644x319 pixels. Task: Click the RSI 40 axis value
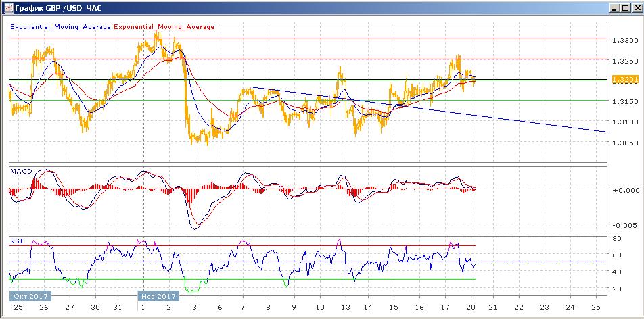(x=618, y=272)
